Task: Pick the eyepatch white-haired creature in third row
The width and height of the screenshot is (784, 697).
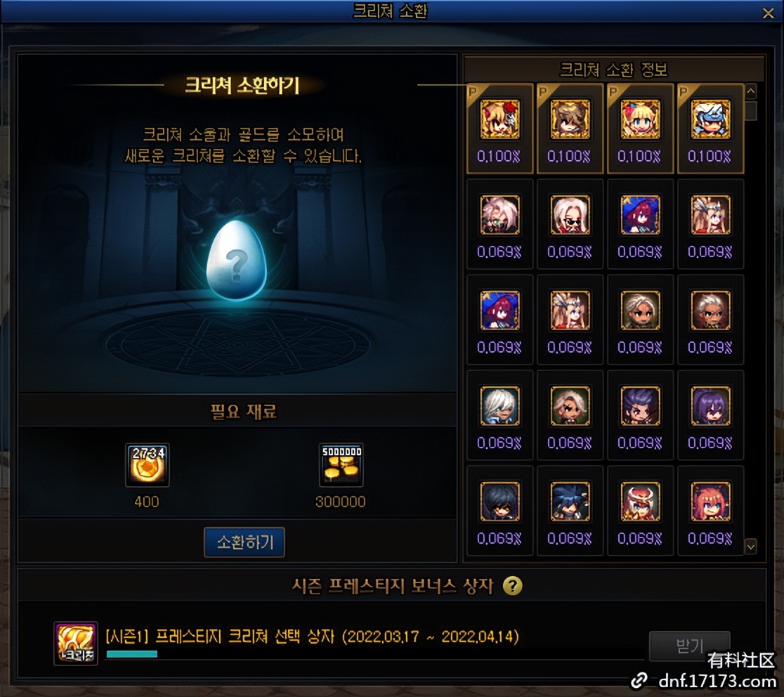Action: 710,311
